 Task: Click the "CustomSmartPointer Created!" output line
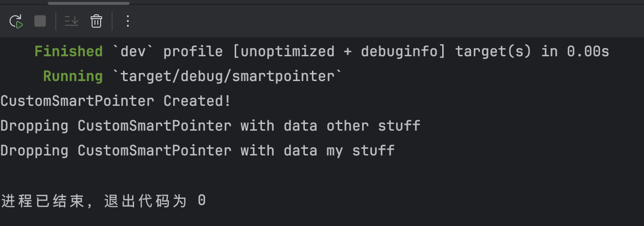pos(115,101)
